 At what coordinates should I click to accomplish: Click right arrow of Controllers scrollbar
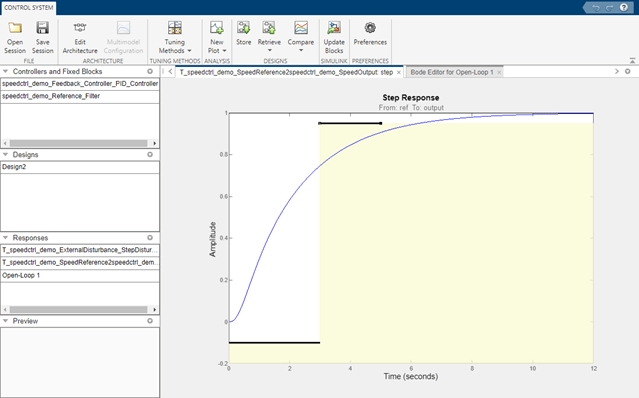point(154,143)
